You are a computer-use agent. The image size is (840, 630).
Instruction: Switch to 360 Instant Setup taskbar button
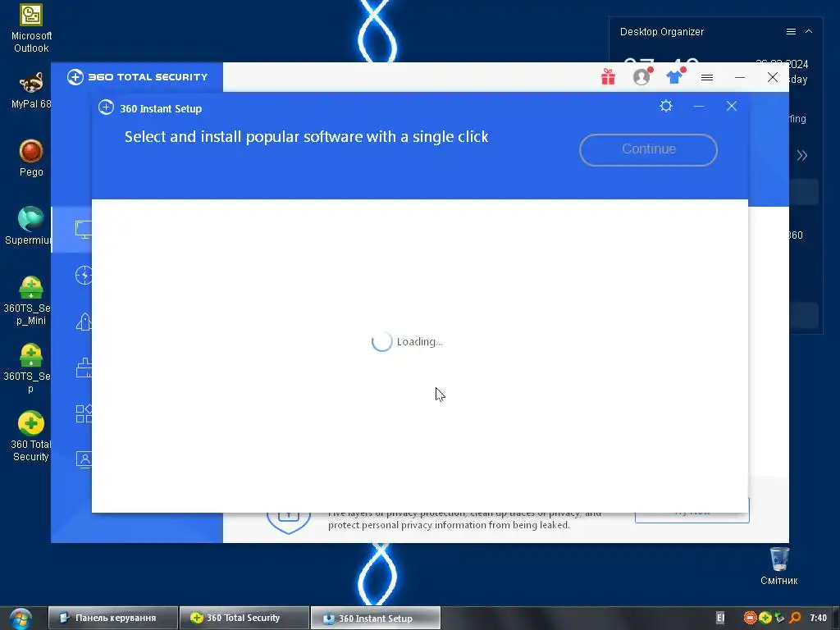tap(376, 618)
